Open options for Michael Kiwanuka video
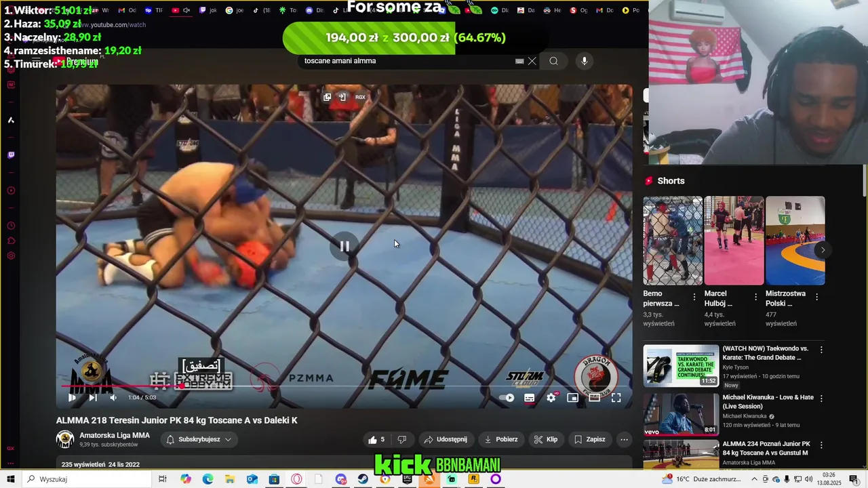The height and width of the screenshot is (488, 868). [821, 399]
